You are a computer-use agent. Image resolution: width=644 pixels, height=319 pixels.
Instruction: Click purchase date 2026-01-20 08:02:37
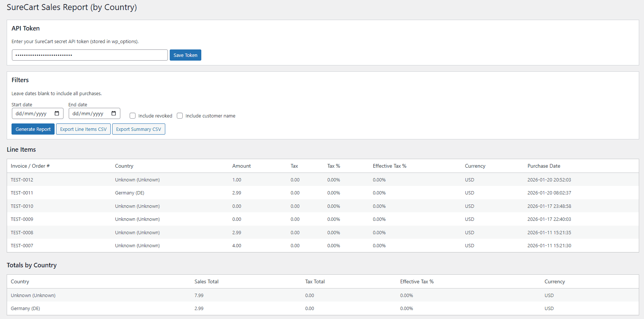pyautogui.click(x=549, y=193)
